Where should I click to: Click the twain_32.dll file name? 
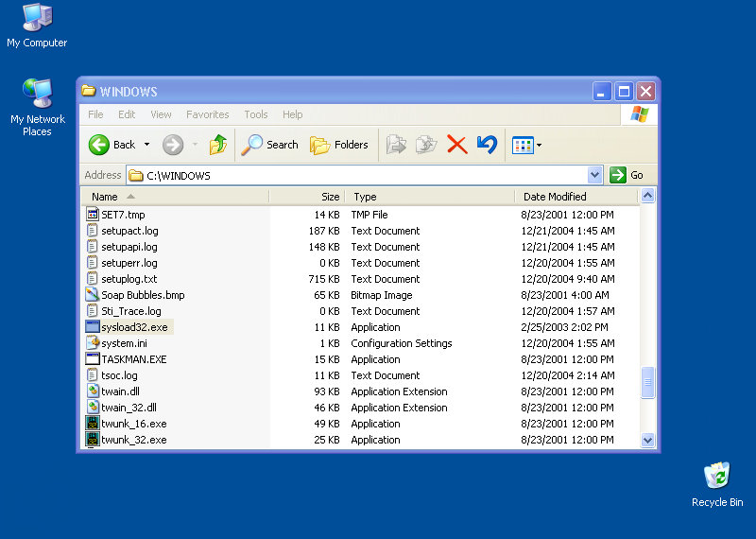click(129, 408)
